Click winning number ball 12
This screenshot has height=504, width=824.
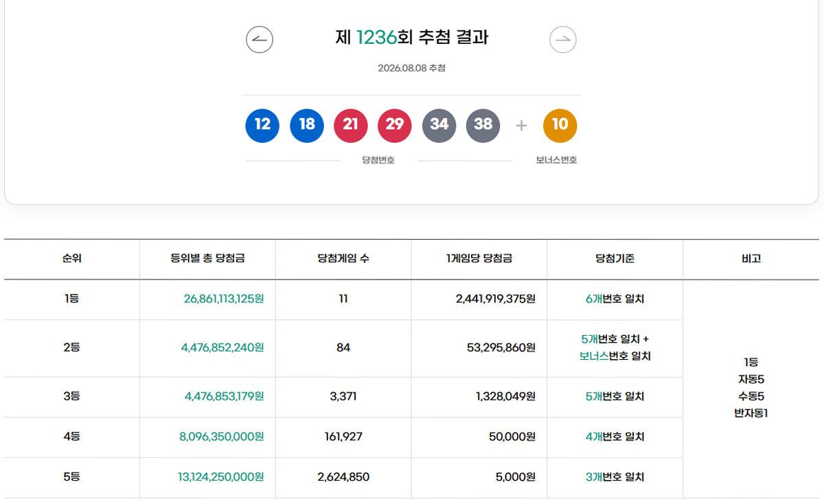(x=262, y=126)
